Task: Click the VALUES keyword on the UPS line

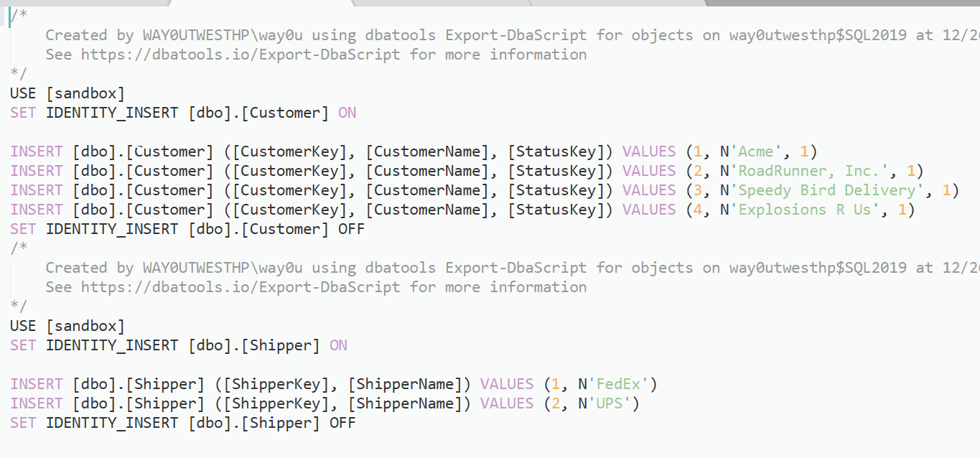Action: (x=507, y=403)
